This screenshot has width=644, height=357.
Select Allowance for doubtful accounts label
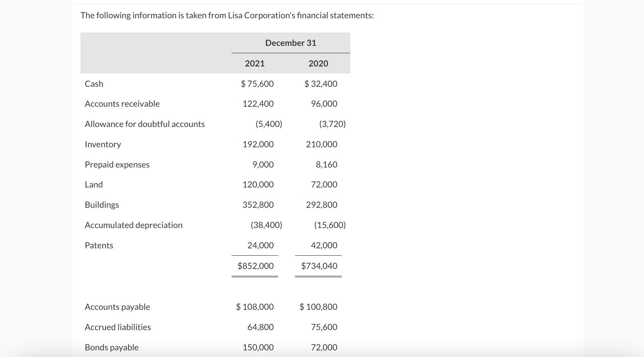pyautogui.click(x=145, y=124)
